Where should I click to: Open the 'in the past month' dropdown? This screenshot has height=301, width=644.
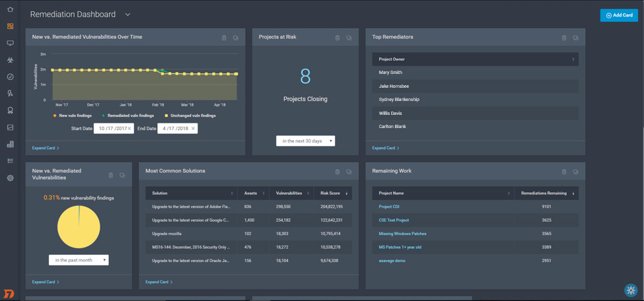[x=79, y=260]
